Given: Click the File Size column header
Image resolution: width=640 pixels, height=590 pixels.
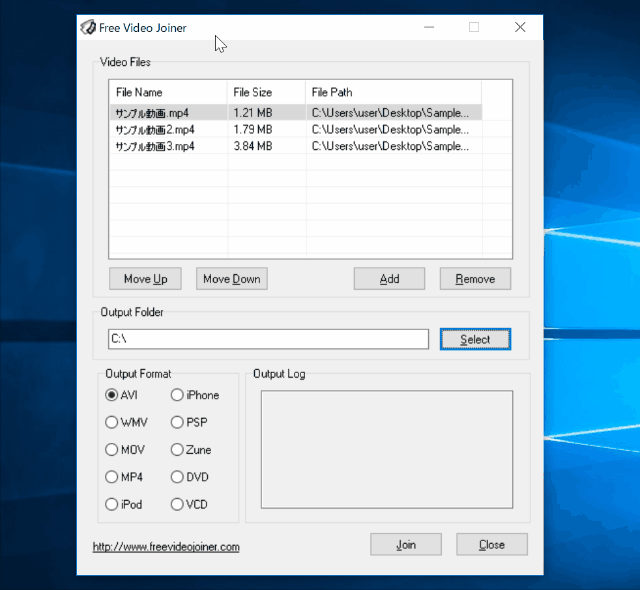Looking at the screenshot, I should tap(266, 92).
